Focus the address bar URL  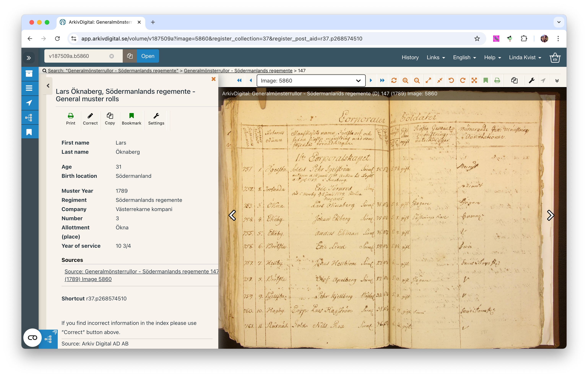pos(222,39)
